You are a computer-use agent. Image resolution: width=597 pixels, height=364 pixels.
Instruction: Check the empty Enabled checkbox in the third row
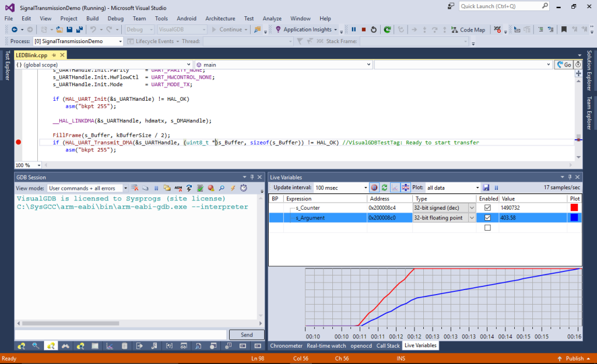(x=487, y=228)
